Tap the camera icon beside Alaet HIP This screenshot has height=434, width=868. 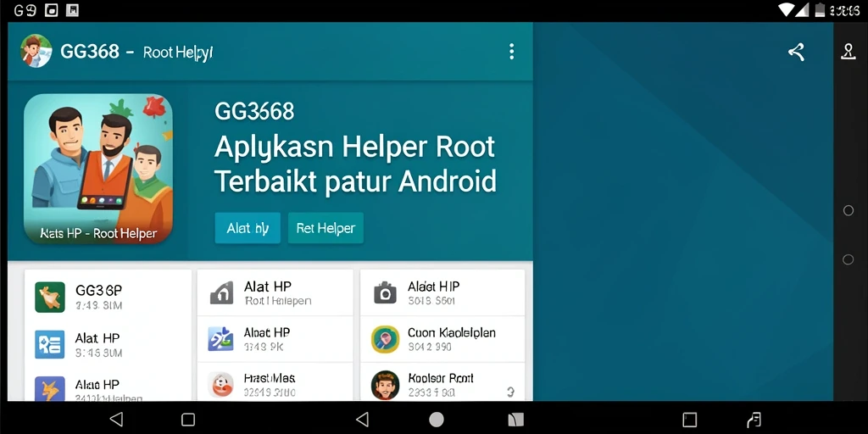pos(385,292)
